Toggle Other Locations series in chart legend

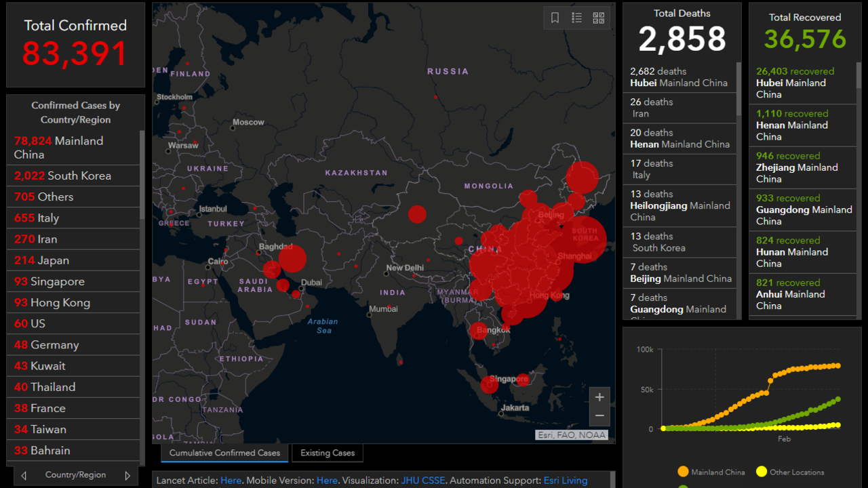coord(790,472)
